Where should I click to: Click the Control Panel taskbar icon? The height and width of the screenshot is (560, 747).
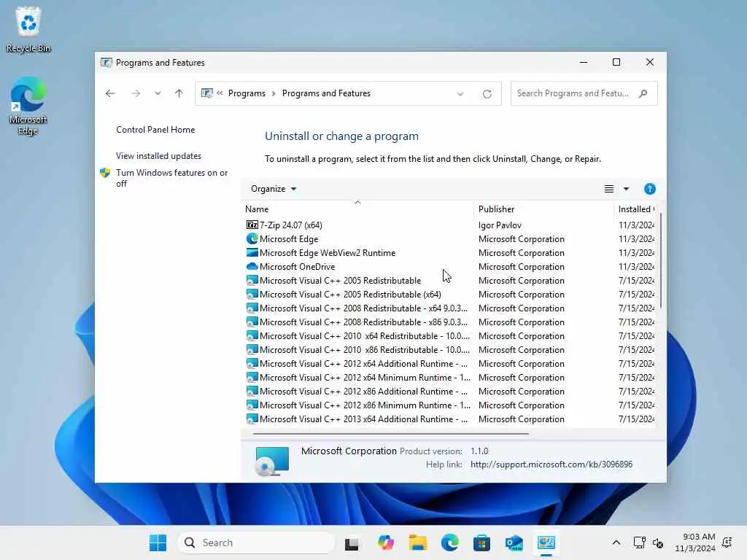[546, 542]
